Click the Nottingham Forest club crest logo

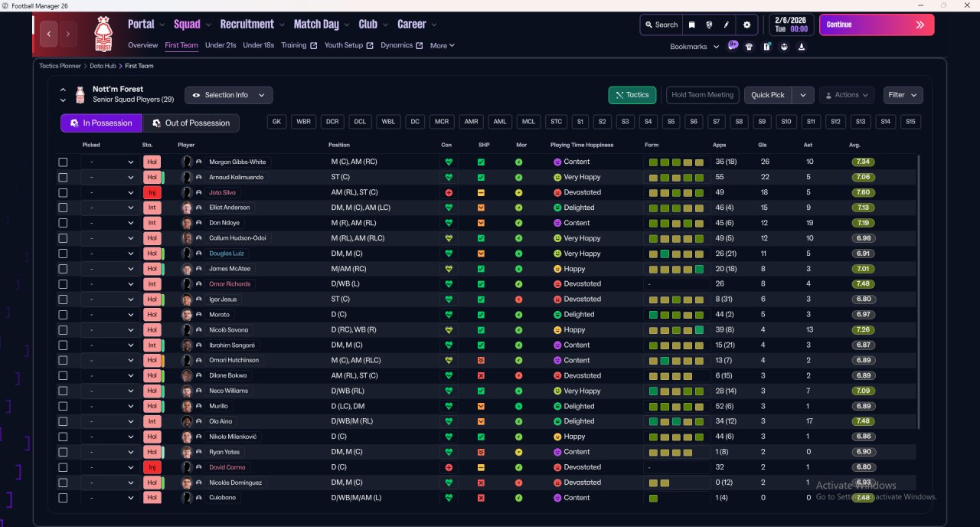pyautogui.click(x=103, y=33)
